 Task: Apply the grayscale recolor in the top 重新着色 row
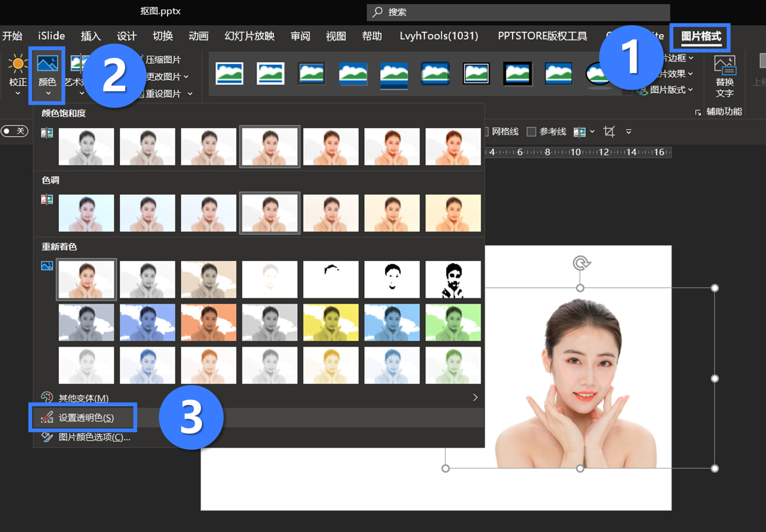coord(147,280)
